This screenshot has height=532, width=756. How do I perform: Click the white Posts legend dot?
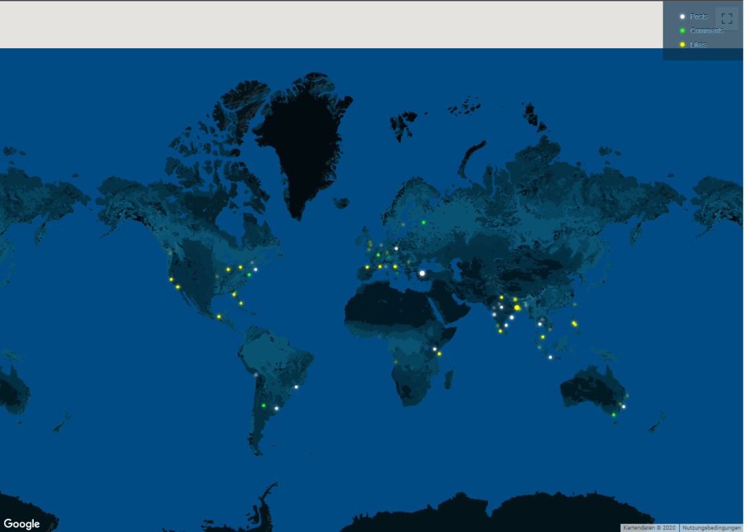coord(682,16)
